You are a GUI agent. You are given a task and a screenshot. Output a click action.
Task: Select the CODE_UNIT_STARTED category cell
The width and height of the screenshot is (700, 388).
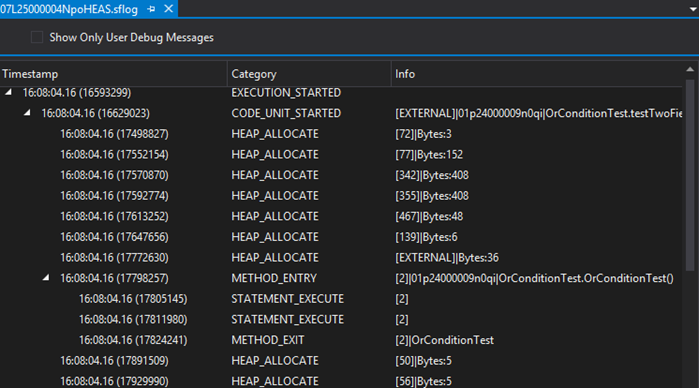point(286,113)
